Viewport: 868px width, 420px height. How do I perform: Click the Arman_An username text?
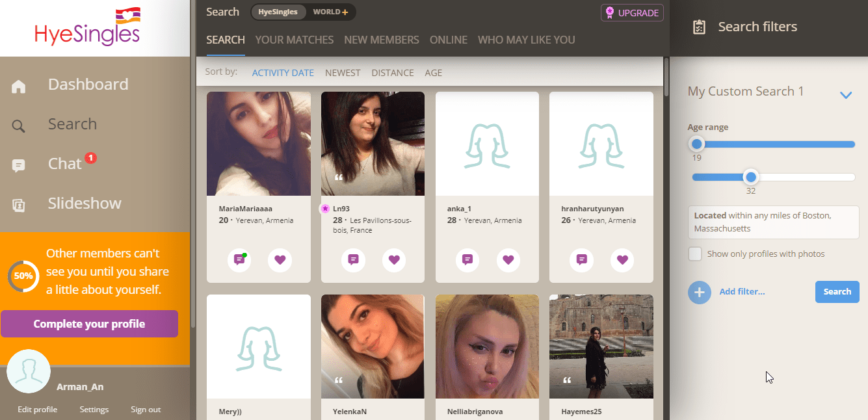tap(80, 387)
